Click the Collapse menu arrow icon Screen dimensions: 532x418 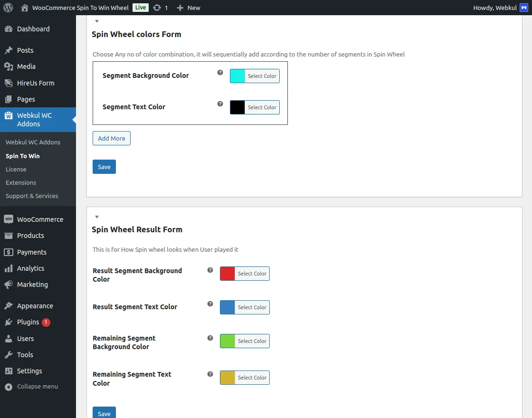(x=9, y=387)
